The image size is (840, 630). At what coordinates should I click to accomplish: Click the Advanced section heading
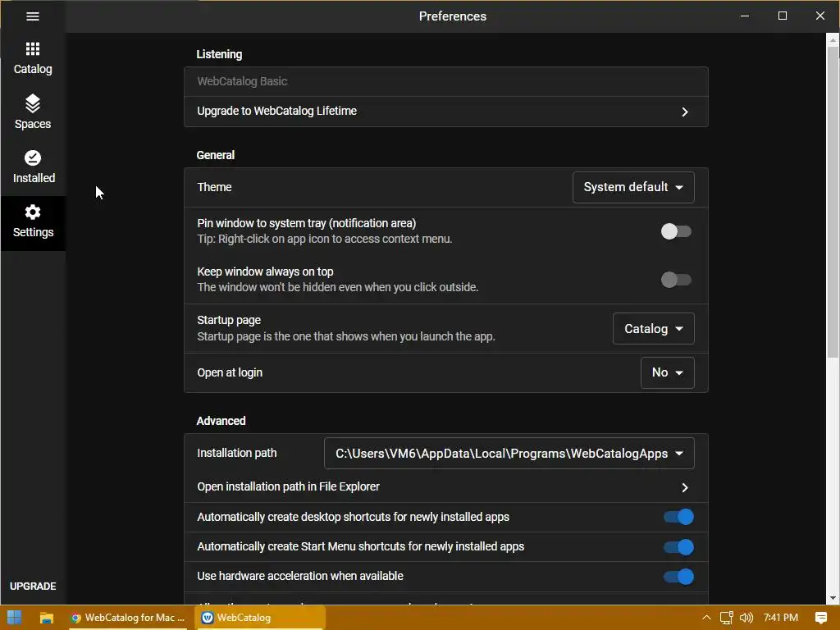pos(221,421)
